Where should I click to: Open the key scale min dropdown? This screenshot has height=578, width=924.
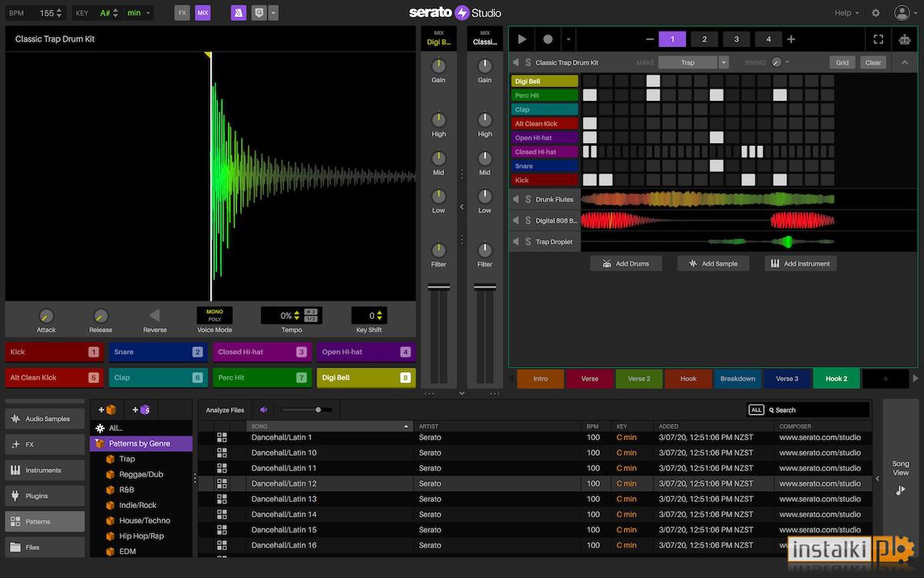point(139,13)
